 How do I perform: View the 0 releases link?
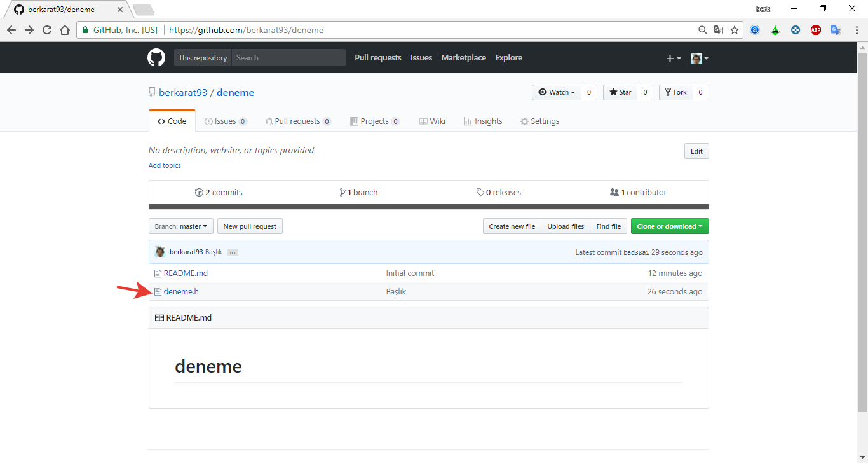[x=499, y=192]
